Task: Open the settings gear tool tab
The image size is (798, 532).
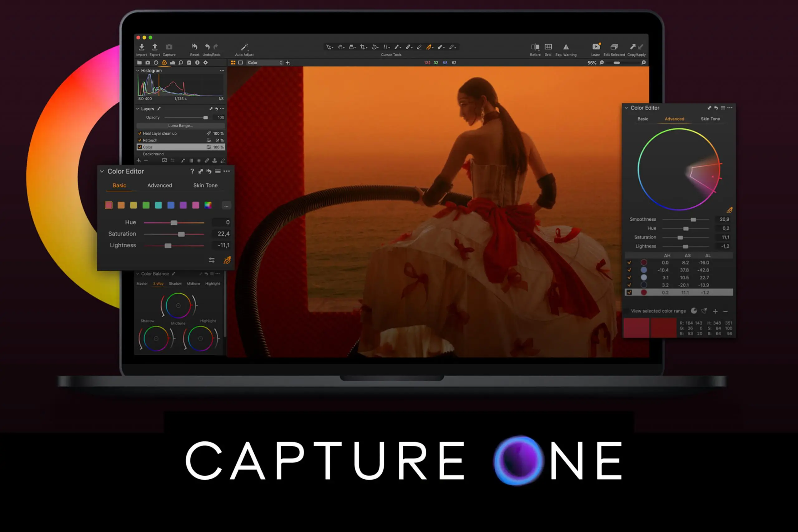Action: (x=206, y=63)
